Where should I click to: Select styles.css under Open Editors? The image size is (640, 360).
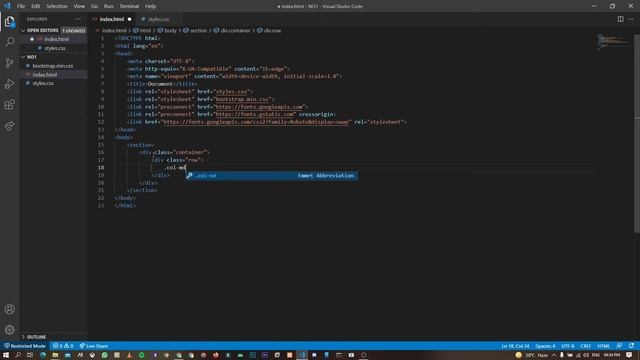point(53,48)
